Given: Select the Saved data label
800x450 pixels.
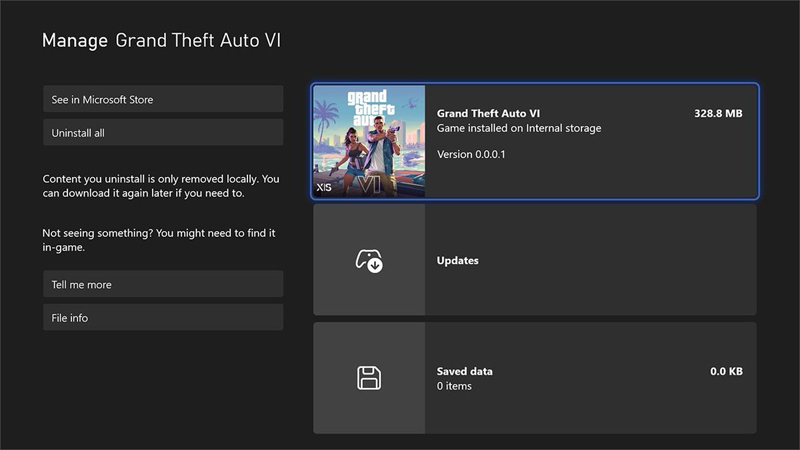Looking at the screenshot, I should [x=465, y=371].
